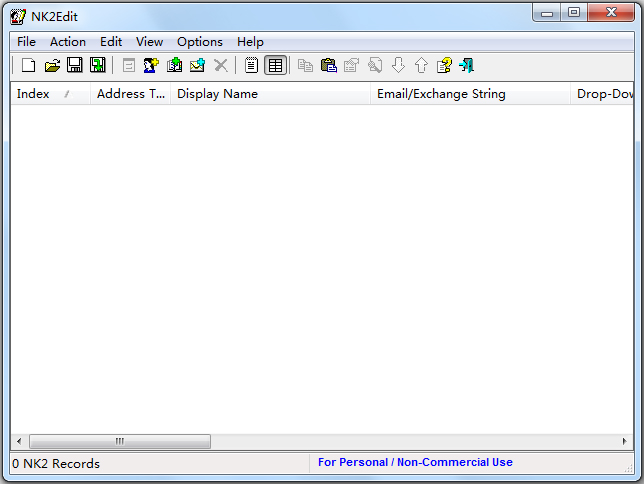The image size is (644, 484).
Task: Open the File menu
Action: 26,42
